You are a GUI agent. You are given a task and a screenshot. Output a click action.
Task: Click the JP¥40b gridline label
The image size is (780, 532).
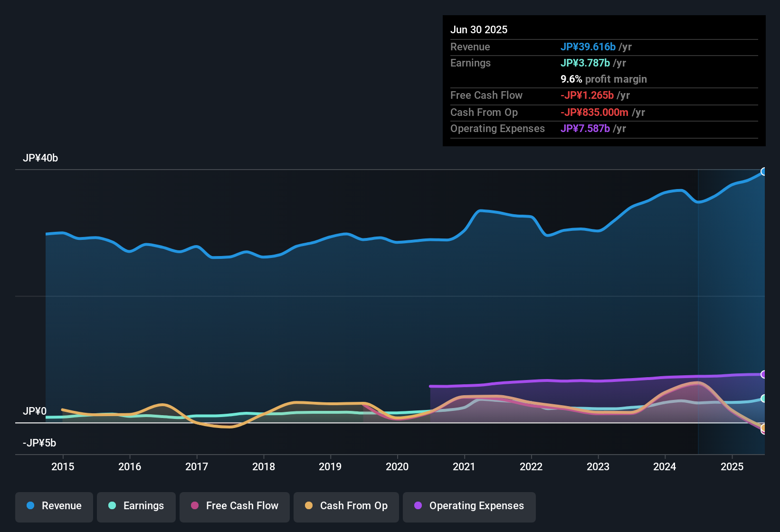coord(41,158)
